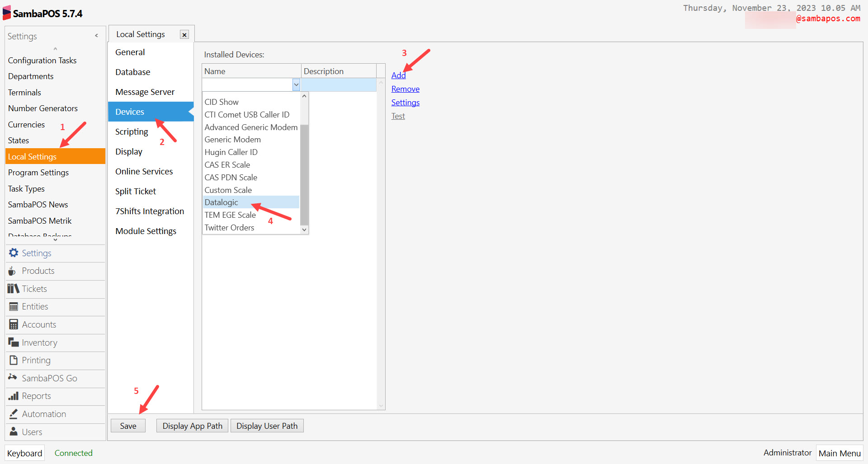Select the Automation icon
This screenshot has height=464, width=868.
click(43, 414)
